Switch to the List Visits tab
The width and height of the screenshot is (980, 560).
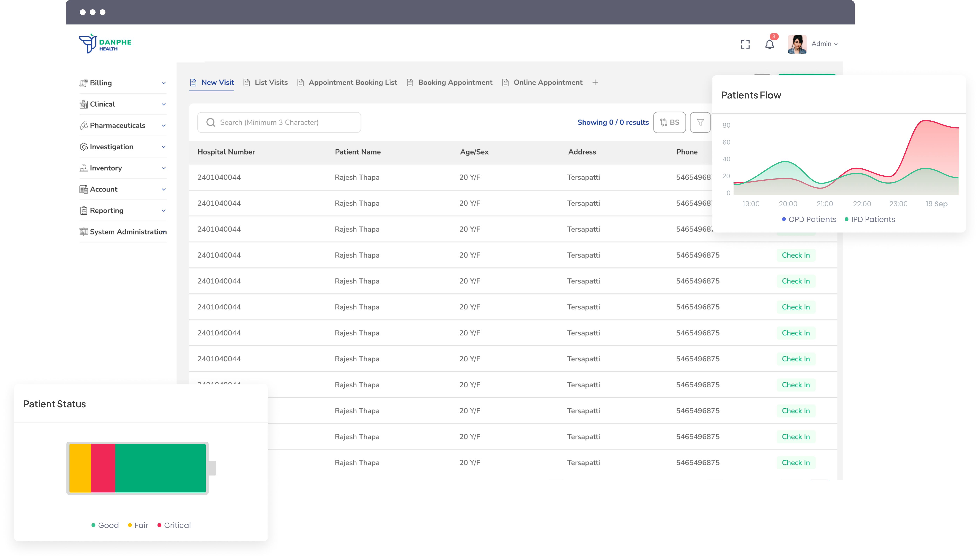(271, 82)
